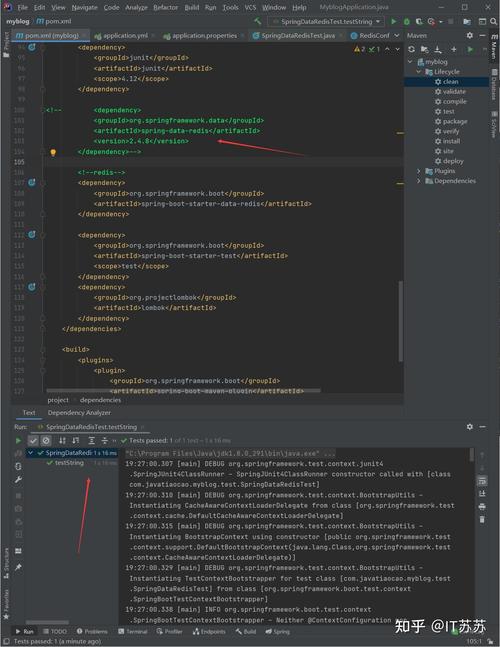
Task: Expand the Plugins node in Maven
Action: coord(418,171)
